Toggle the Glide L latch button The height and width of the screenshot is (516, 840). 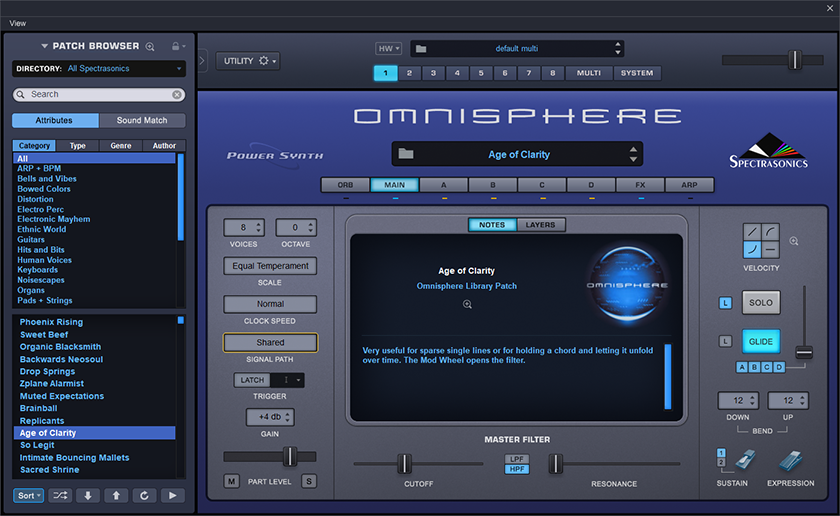click(725, 341)
